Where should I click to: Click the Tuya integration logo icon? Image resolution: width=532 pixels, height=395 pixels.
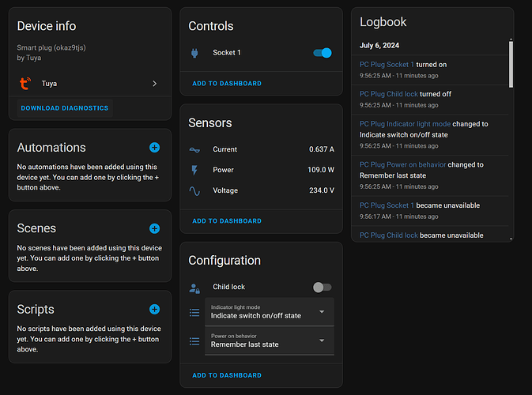pyautogui.click(x=25, y=83)
